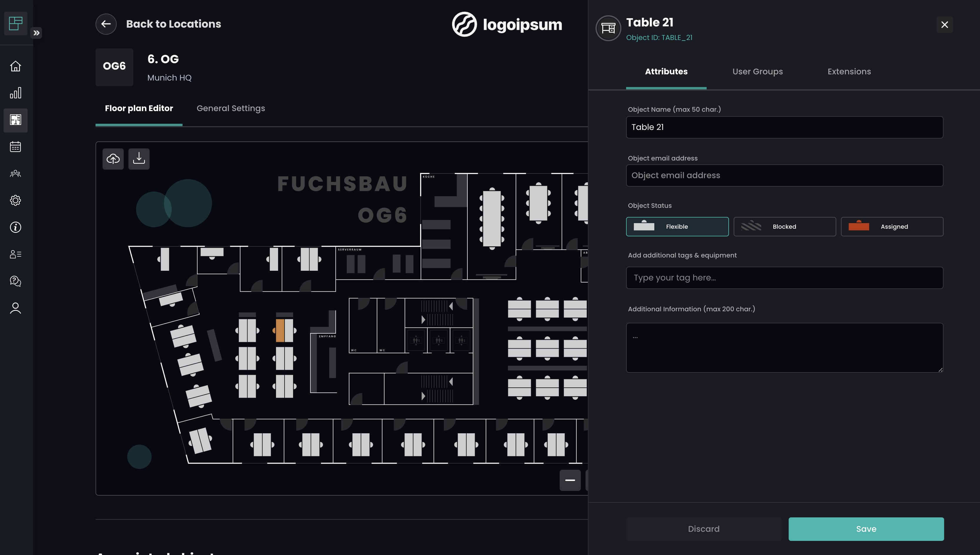Go back to Locations arrow
The width and height of the screenshot is (980, 555).
pos(106,24)
